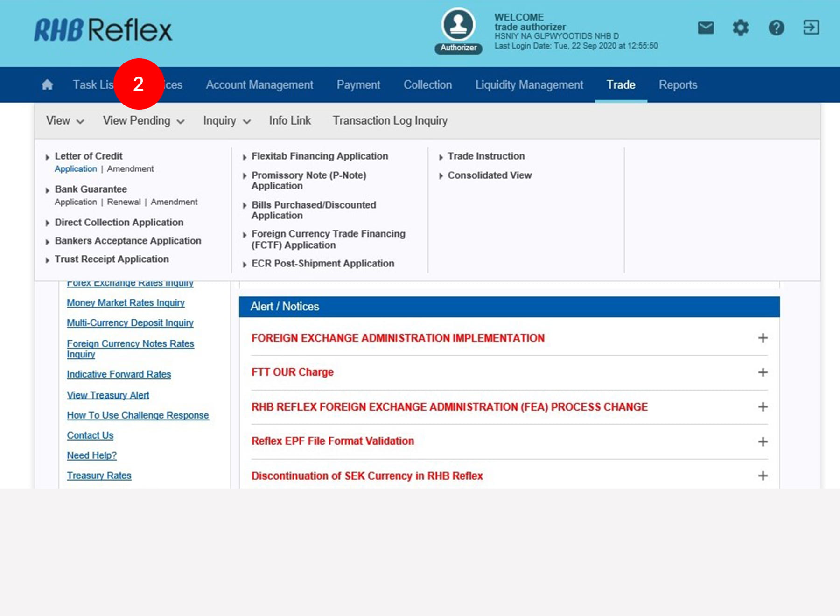Click the logout icon

tap(811, 28)
